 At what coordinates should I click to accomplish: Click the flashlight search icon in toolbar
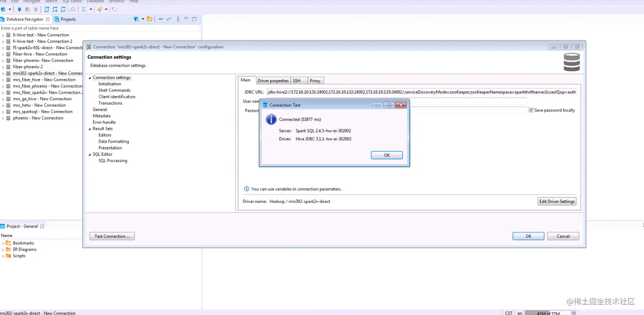pos(99,9)
